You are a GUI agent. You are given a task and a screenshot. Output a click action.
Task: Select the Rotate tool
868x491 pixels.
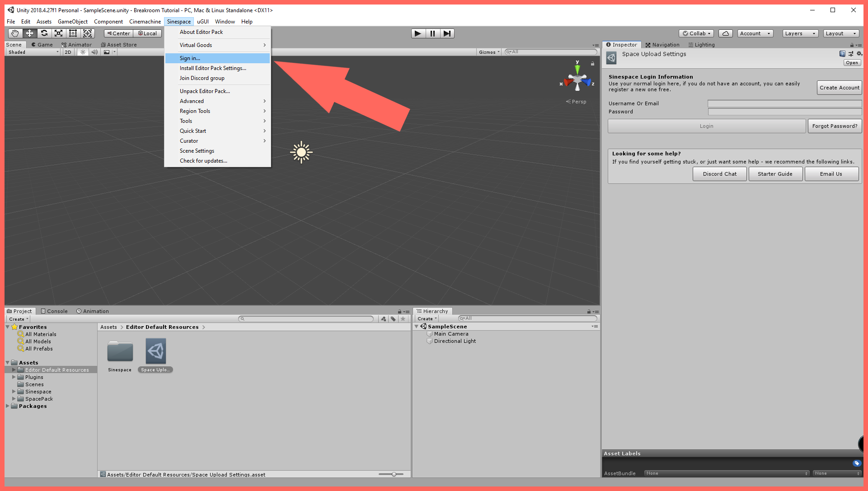[x=44, y=33]
